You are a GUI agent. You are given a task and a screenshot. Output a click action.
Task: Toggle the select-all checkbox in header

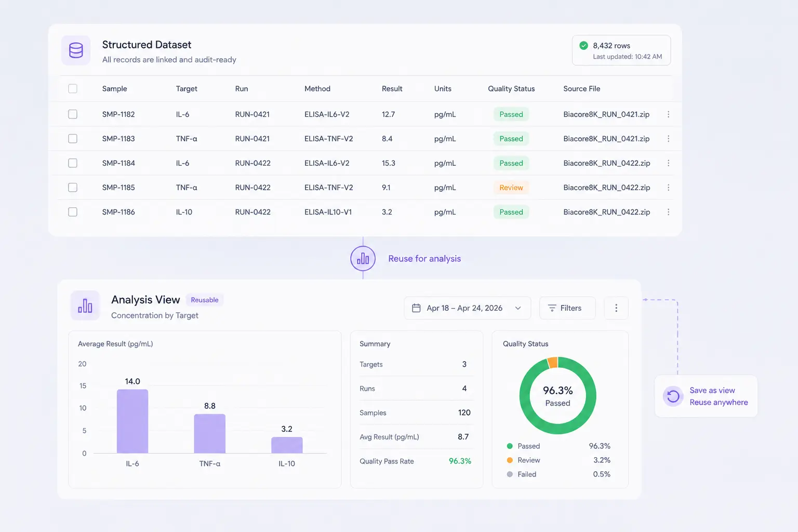tap(73, 89)
